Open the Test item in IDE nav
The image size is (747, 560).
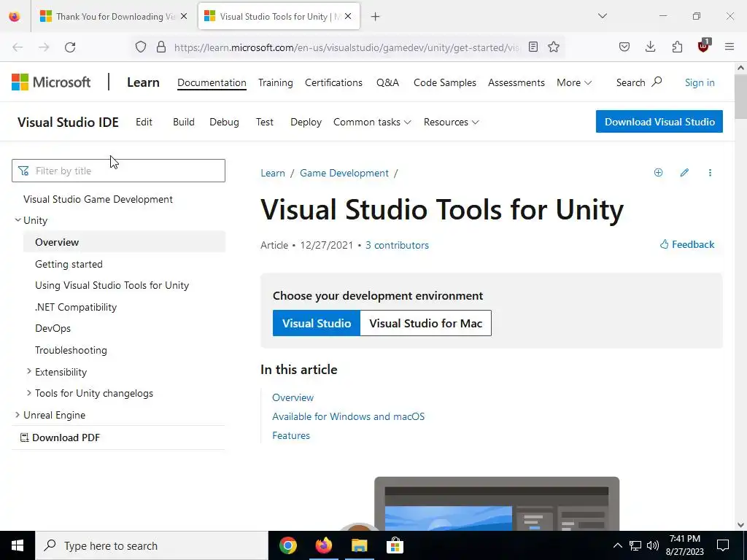coord(264,122)
